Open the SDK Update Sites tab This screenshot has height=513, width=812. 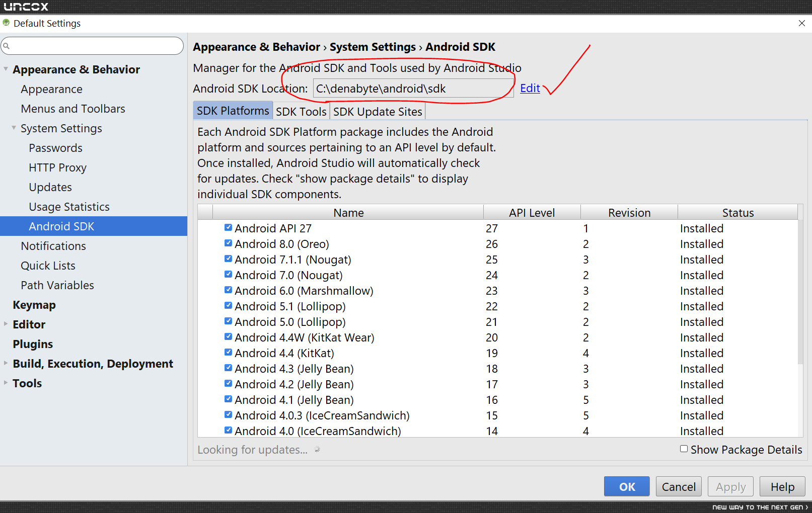[378, 111]
